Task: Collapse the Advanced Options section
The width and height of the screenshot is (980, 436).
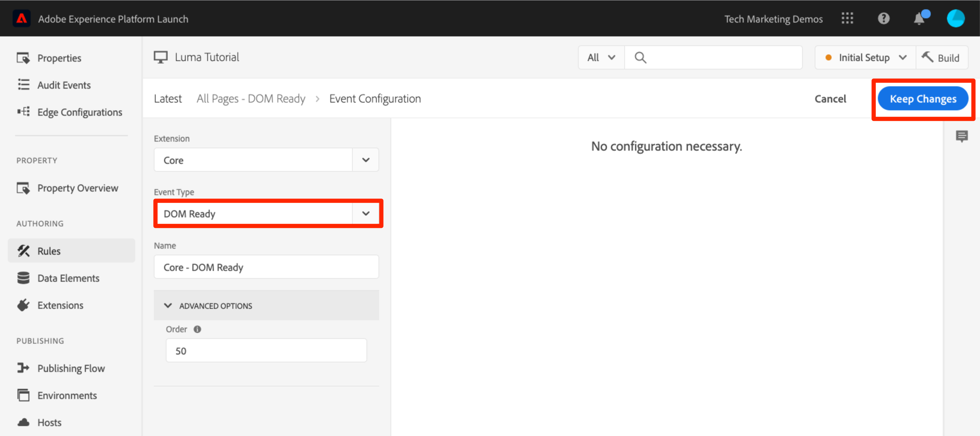Action: 168,306
